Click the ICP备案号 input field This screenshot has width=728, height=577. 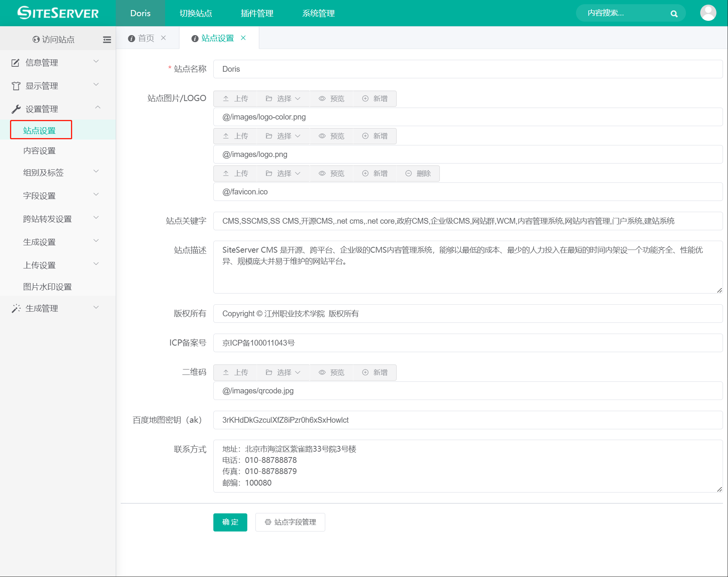tap(468, 343)
